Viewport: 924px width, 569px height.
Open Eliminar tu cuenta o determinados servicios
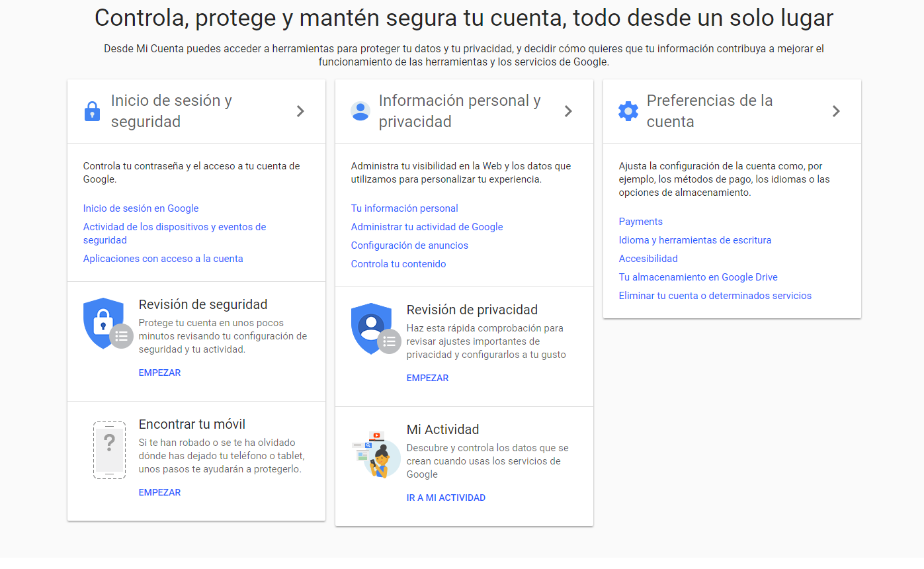[x=715, y=296]
